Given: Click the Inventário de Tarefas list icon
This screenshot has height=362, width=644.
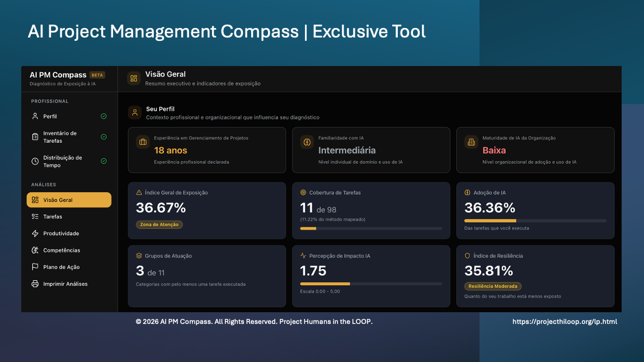Looking at the screenshot, I should (35, 137).
